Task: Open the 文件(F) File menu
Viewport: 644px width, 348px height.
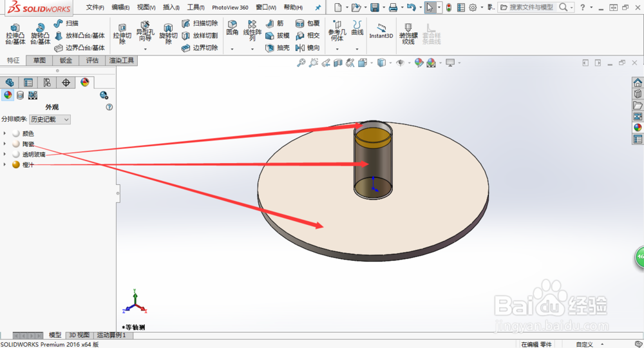Action: [95, 7]
